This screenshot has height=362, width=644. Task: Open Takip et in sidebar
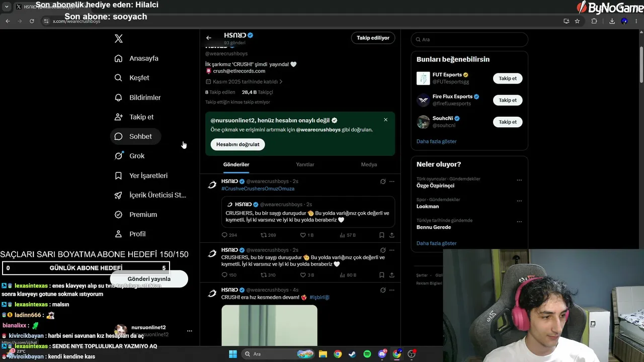134,117
